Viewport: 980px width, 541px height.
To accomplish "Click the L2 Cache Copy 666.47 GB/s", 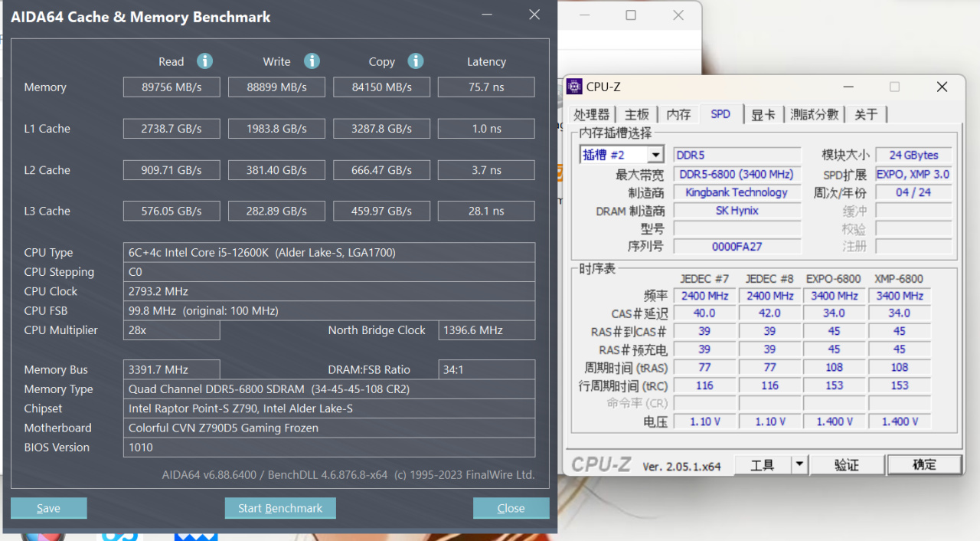I will 381,170.
